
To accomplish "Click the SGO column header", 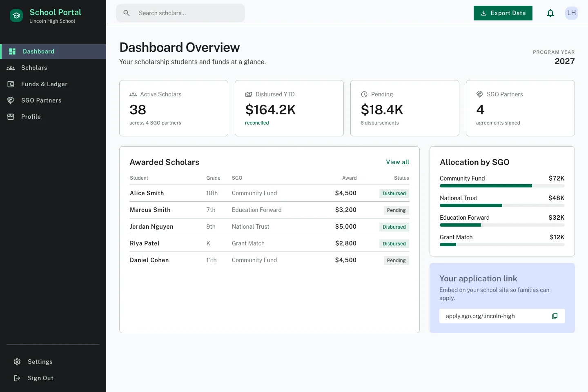I will [x=237, y=178].
